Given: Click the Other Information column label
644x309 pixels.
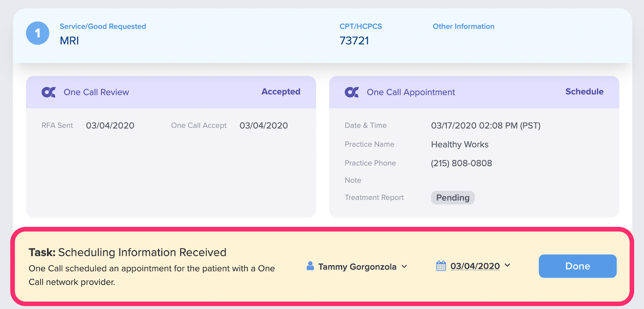Looking at the screenshot, I should tap(464, 27).
